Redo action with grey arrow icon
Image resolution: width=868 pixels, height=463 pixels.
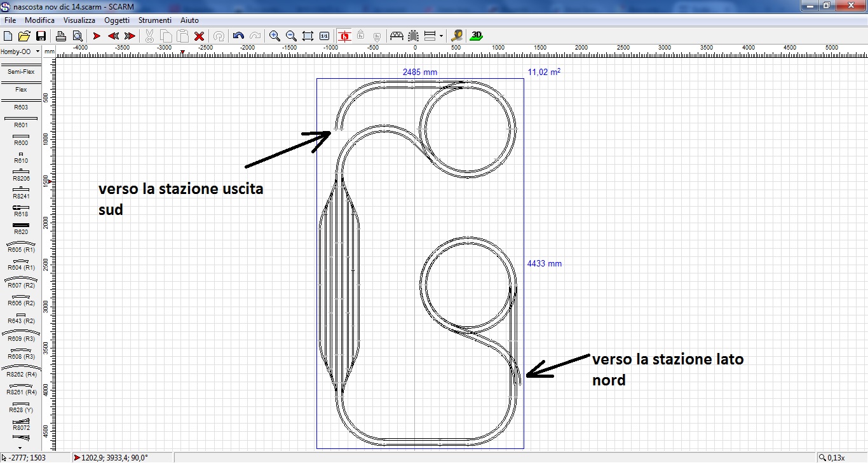click(x=255, y=36)
